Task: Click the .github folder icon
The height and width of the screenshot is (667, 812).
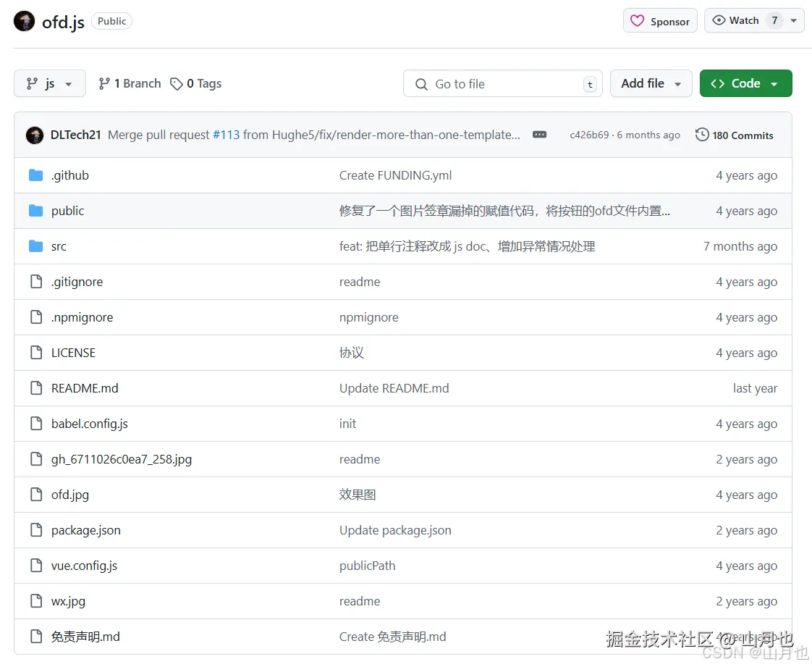Action: coord(35,175)
